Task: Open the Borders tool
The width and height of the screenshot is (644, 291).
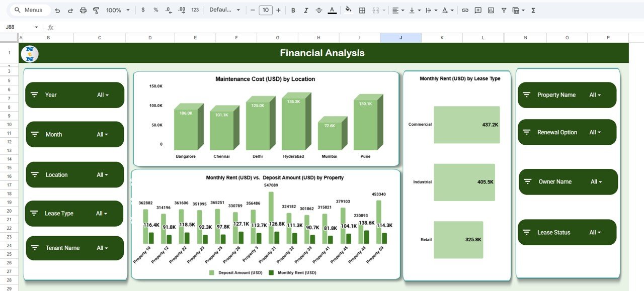Action: 362,10
